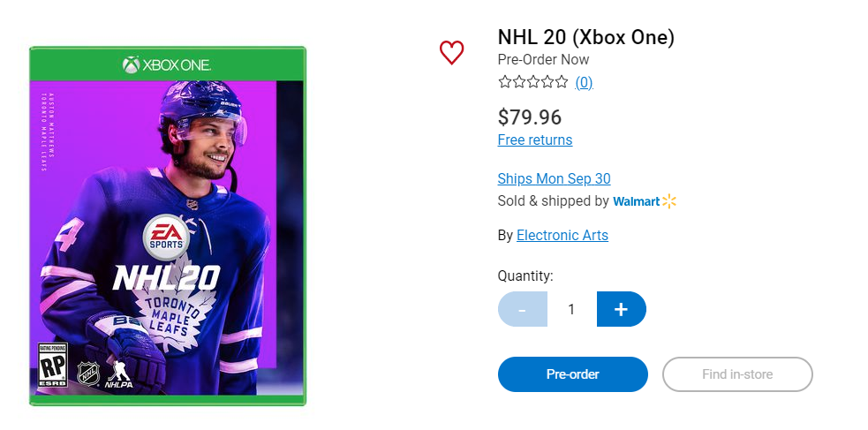Follow the Electronic Arts brand link

pos(562,235)
